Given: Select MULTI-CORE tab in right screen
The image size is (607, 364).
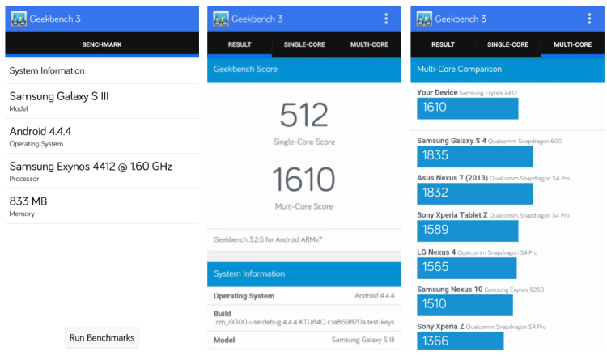Looking at the screenshot, I should pos(572,44).
